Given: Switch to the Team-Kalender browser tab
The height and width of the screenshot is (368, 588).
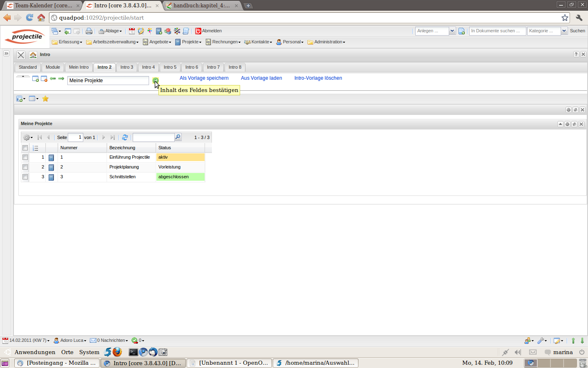Looking at the screenshot, I should point(43,6).
